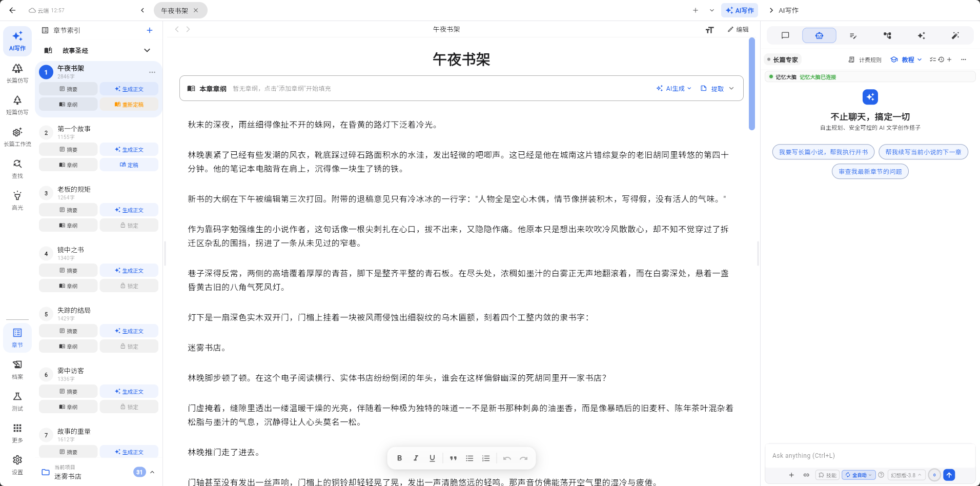This screenshot has width=980, height=486.
Task: Select the robot agent mode icon
Action: pos(819,35)
